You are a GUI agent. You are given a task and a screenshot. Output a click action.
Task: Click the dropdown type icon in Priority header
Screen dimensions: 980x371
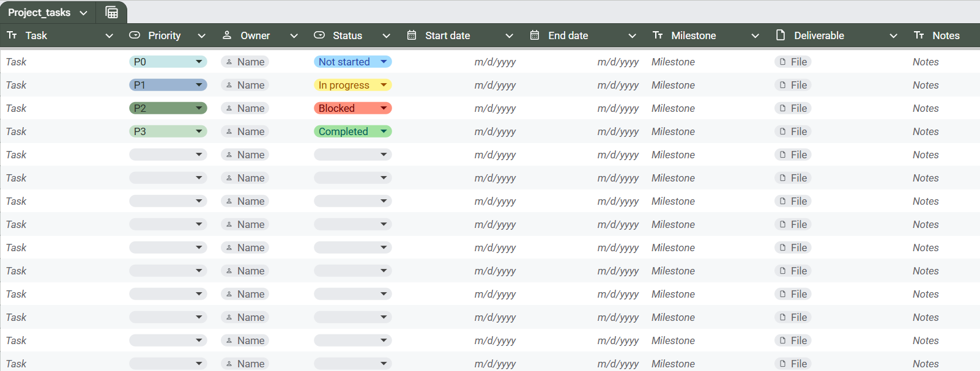135,35
